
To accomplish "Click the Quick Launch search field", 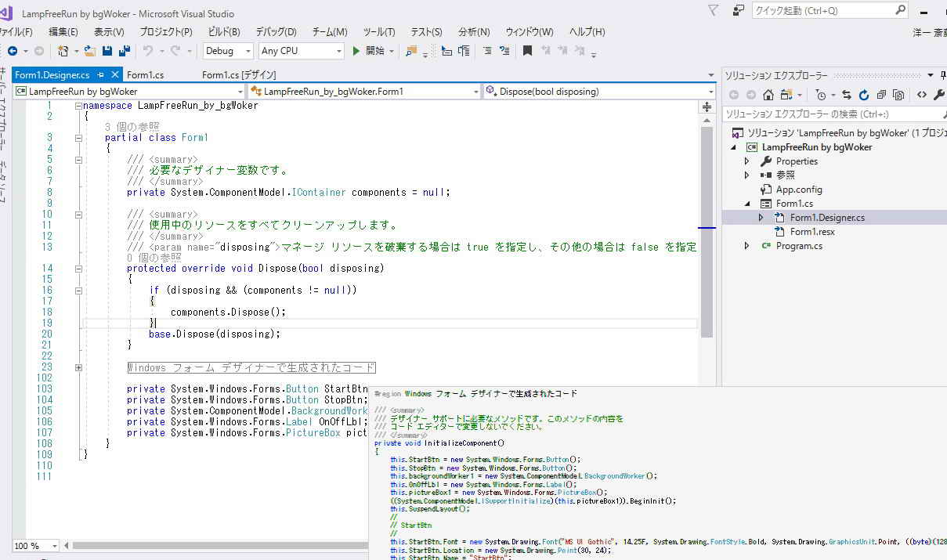I will (830, 10).
